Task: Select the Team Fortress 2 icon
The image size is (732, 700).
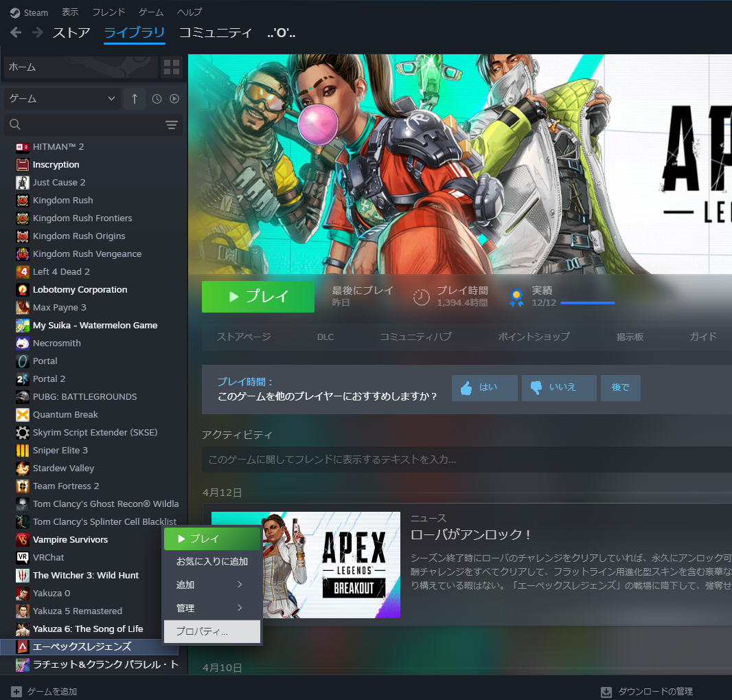Action: 23,486
